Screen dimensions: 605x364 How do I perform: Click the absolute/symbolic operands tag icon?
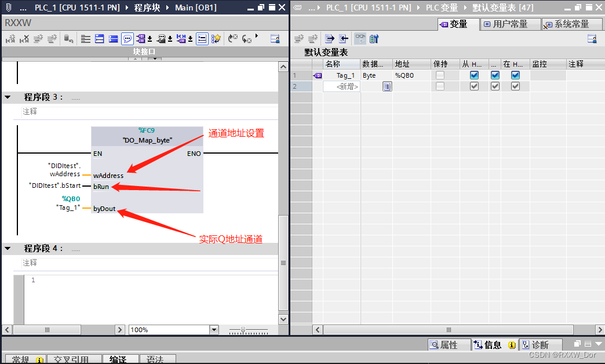pos(141,39)
